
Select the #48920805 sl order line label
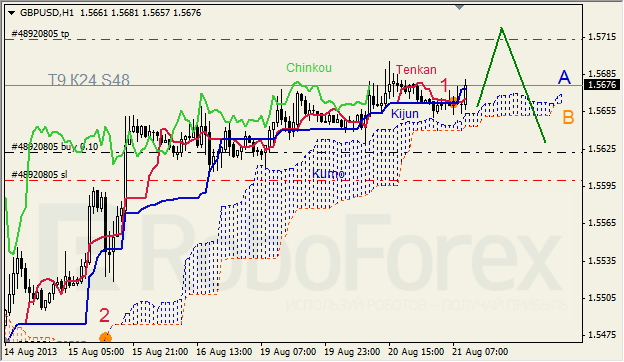(39, 175)
